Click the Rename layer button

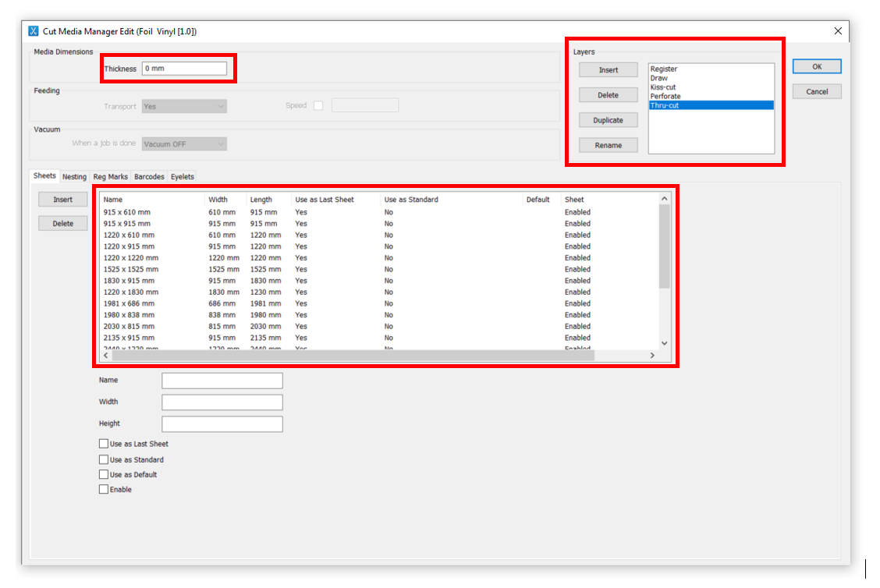[609, 145]
